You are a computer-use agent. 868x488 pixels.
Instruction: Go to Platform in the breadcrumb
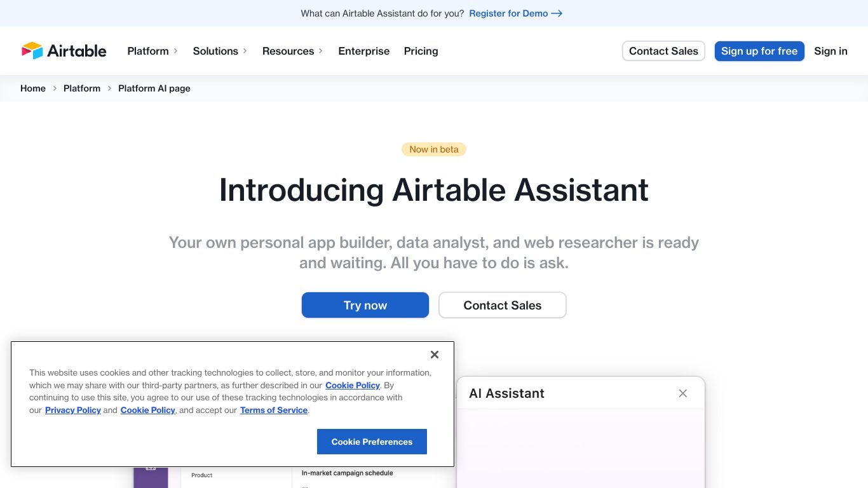pyautogui.click(x=82, y=88)
